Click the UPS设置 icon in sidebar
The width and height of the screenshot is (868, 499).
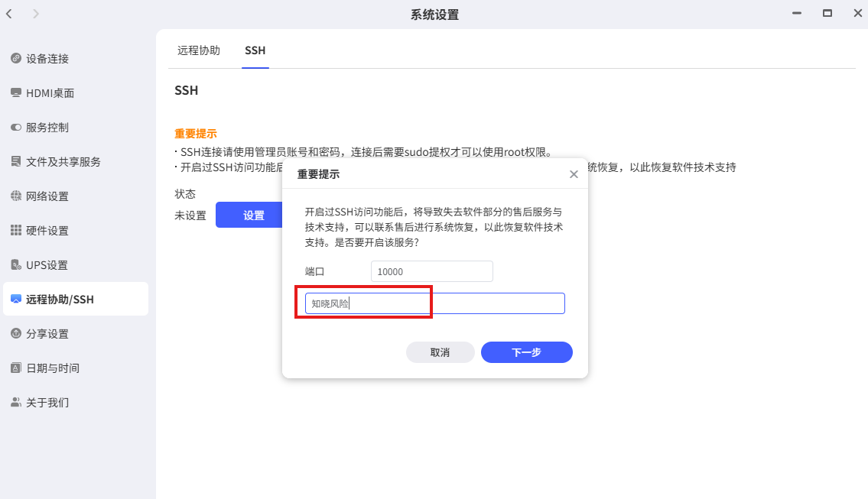coord(16,265)
